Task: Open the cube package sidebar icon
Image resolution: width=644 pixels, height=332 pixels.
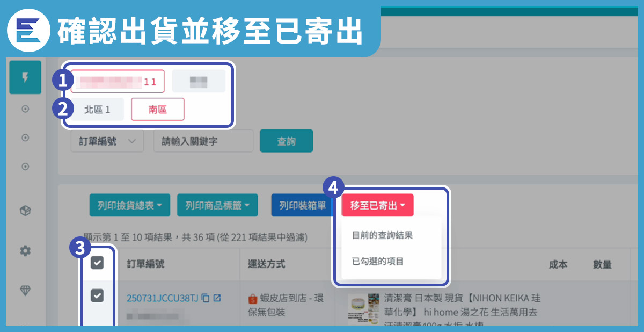Action: (25, 211)
